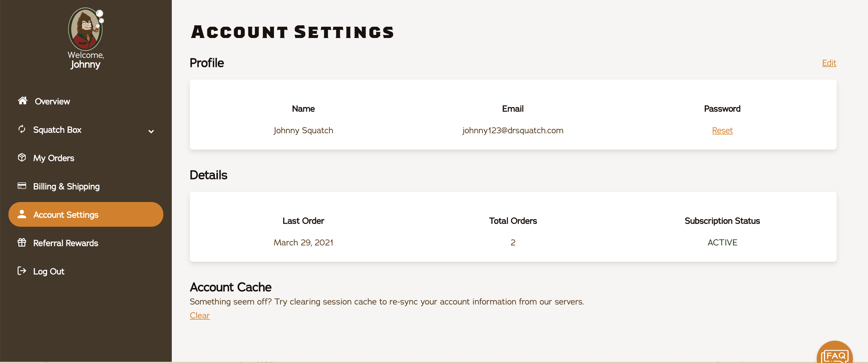Click the Profile section heading

206,63
